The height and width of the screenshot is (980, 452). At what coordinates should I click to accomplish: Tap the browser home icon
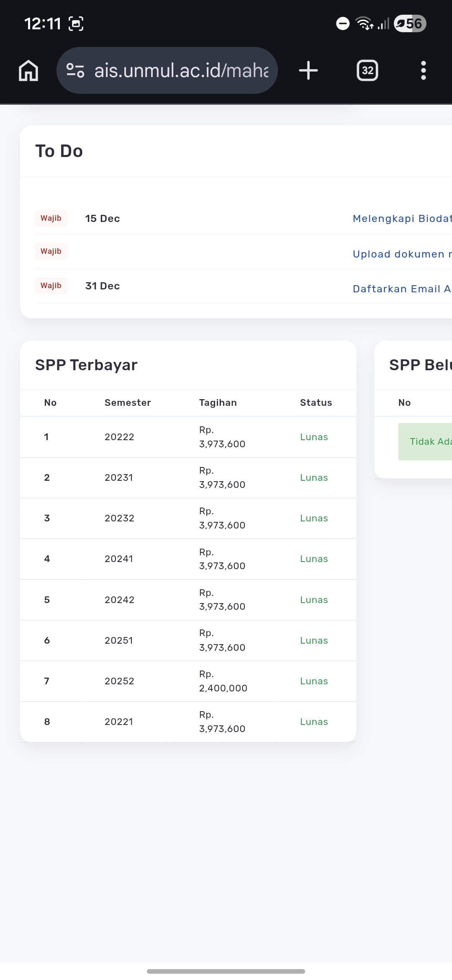(x=28, y=70)
